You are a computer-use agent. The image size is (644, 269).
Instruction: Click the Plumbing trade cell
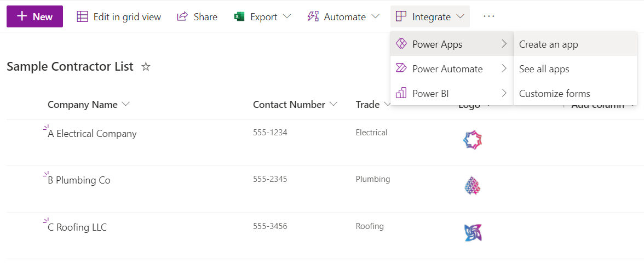[373, 179]
